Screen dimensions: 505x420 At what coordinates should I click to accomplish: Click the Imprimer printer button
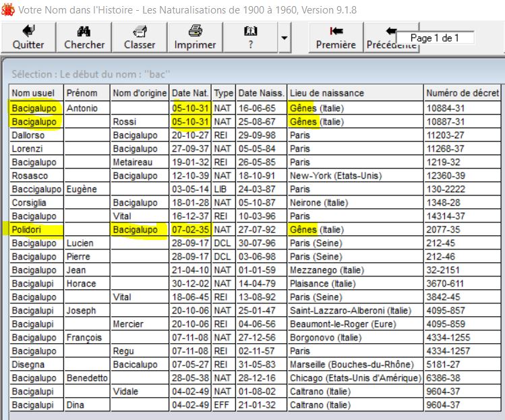pyautogui.click(x=195, y=37)
